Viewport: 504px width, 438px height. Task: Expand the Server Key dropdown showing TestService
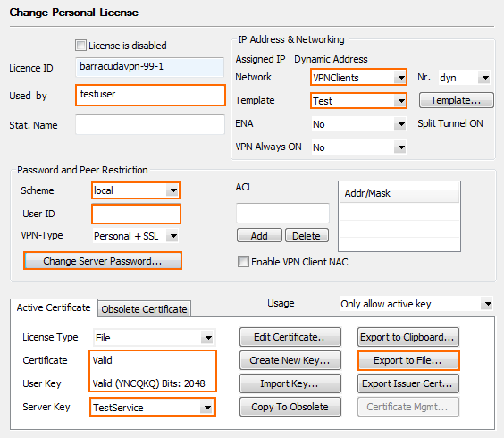tap(152, 407)
